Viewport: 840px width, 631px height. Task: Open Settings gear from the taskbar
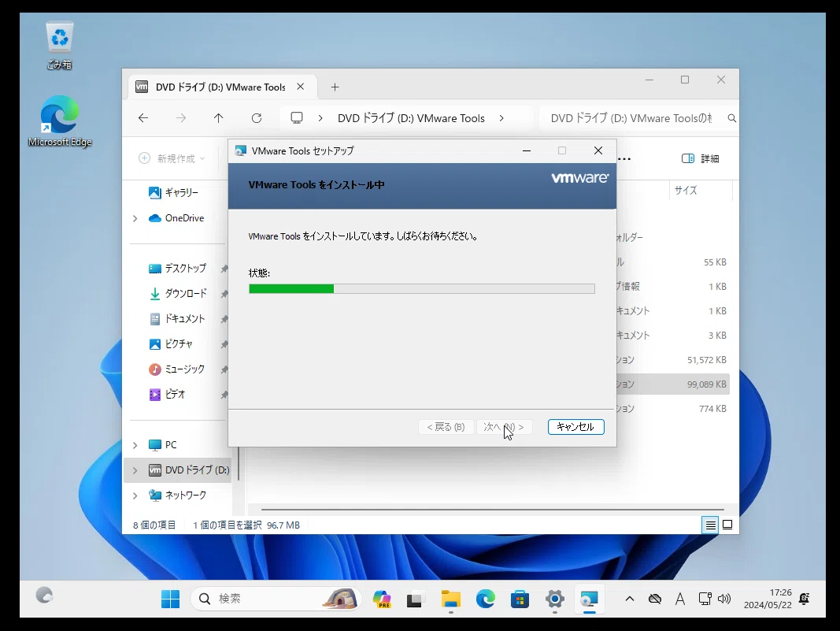click(554, 598)
